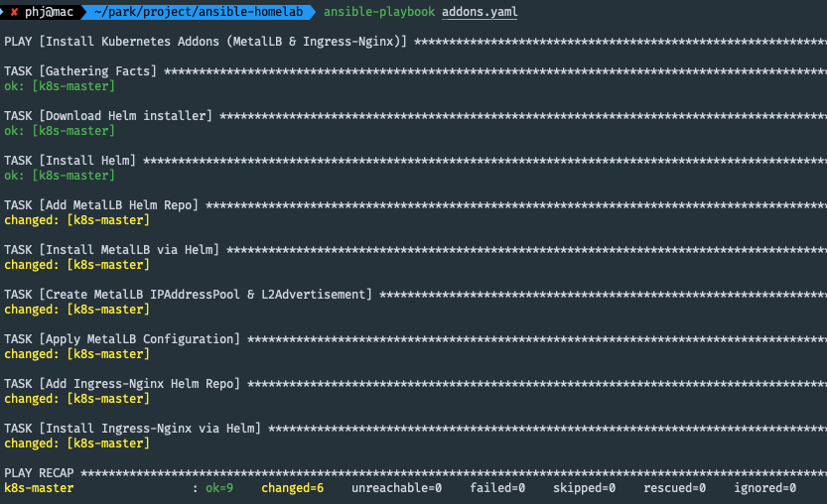The height and width of the screenshot is (504, 827).
Task: Click the changed result under Create MetalLB IPAddressPool
Action: [77, 310]
